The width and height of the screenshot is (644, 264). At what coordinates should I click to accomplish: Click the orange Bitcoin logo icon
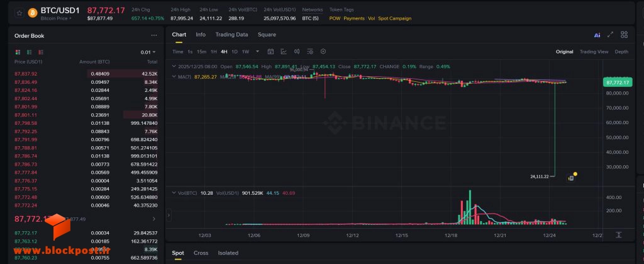point(33,13)
